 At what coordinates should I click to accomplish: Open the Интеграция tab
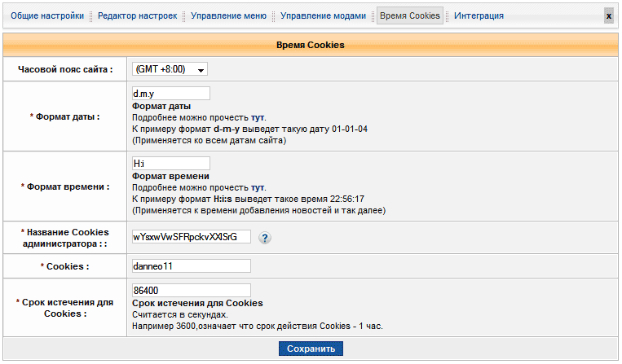(x=479, y=15)
